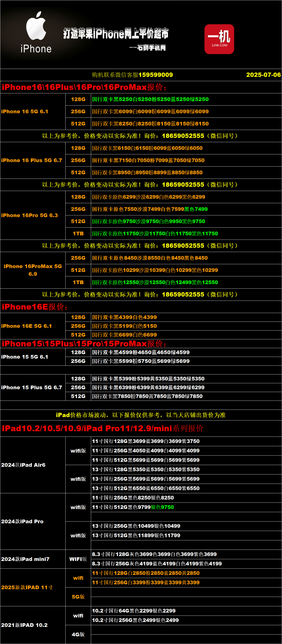The height and width of the screenshot is (644, 282).
Task: Click the slogan 打造苹果iPhone网上平价超市
Action: [x=115, y=33]
